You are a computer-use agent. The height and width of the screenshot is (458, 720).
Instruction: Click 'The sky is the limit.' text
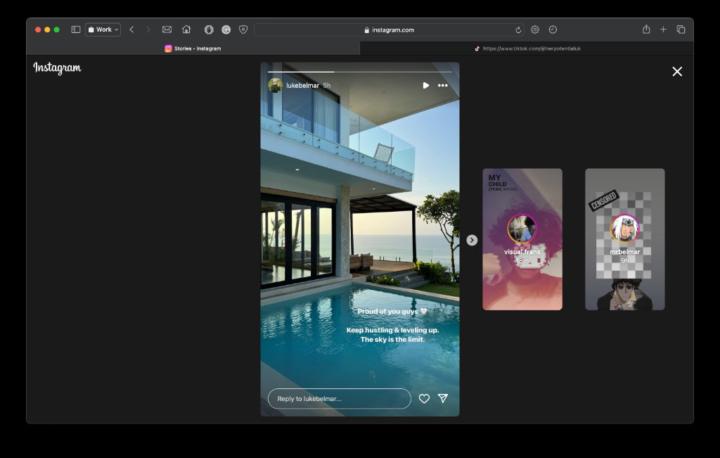(392, 339)
